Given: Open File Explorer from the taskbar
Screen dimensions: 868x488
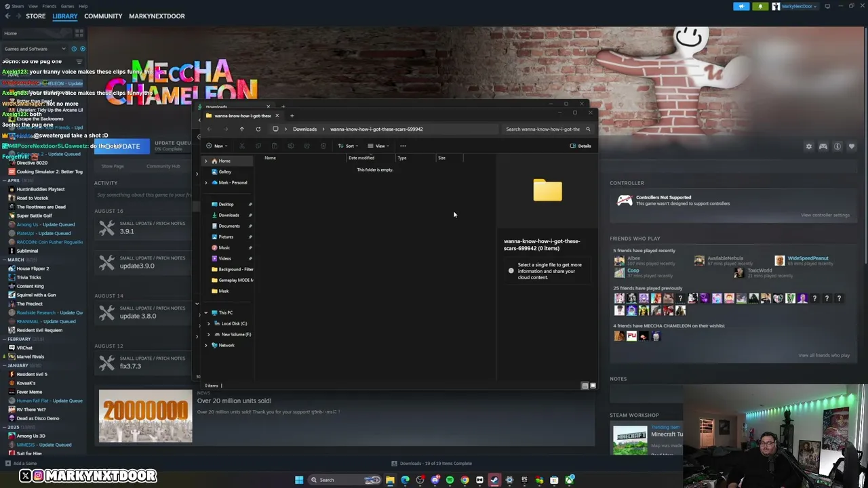Looking at the screenshot, I should (x=390, y=480).
